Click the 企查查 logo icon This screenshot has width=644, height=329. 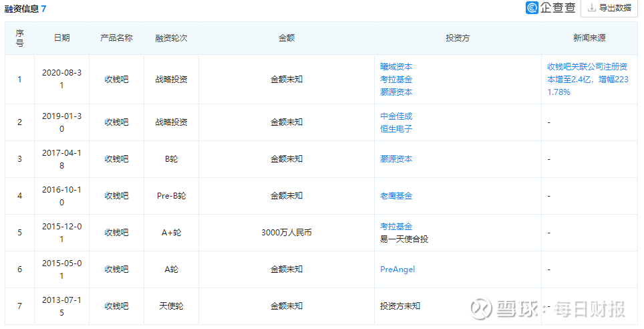tap(532, 8)
